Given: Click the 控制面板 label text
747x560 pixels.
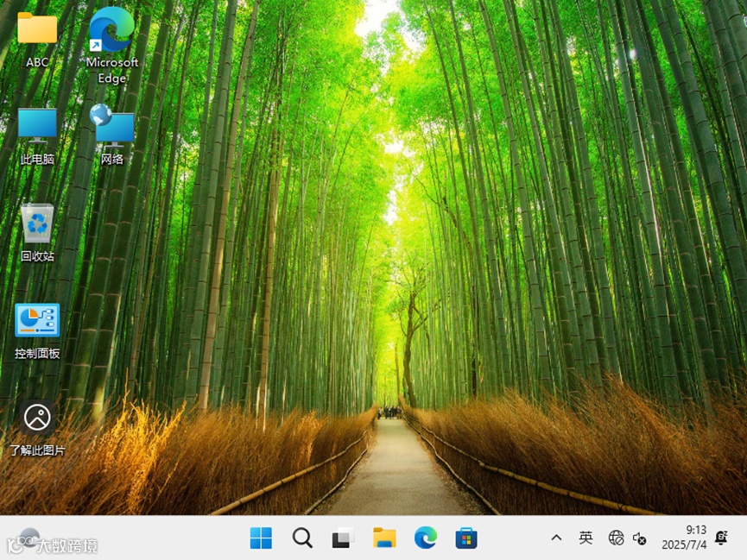Looking at the screenshot, I should 37,353.
